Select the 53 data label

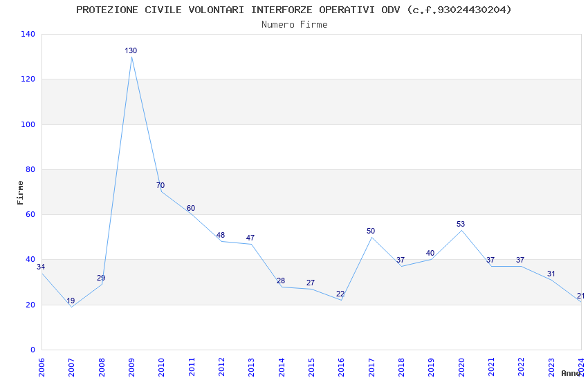click(461, 224)
